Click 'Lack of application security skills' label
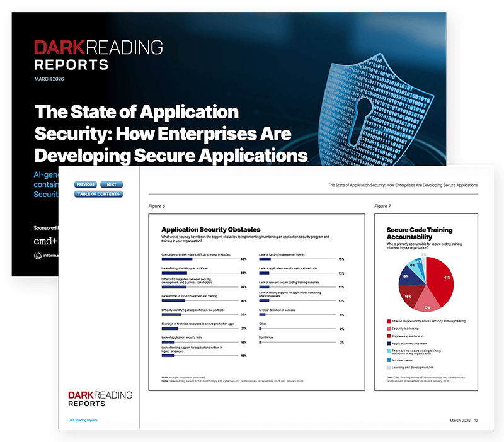This screenshot has width=504, height=442. tap(181, 337)
